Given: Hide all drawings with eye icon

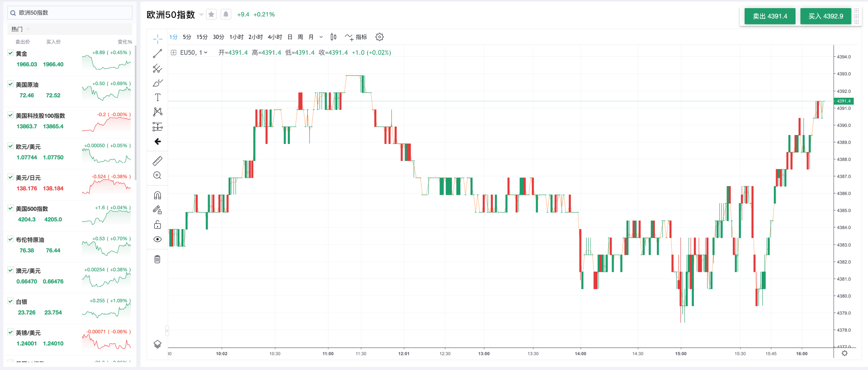Looking at the screenshot, I should coord(157,239).
